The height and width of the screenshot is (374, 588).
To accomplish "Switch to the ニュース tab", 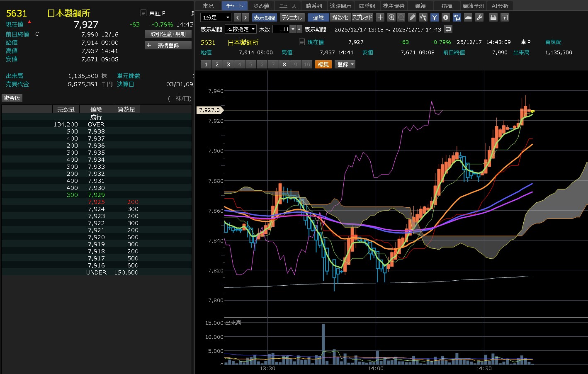I will point(287,6).
